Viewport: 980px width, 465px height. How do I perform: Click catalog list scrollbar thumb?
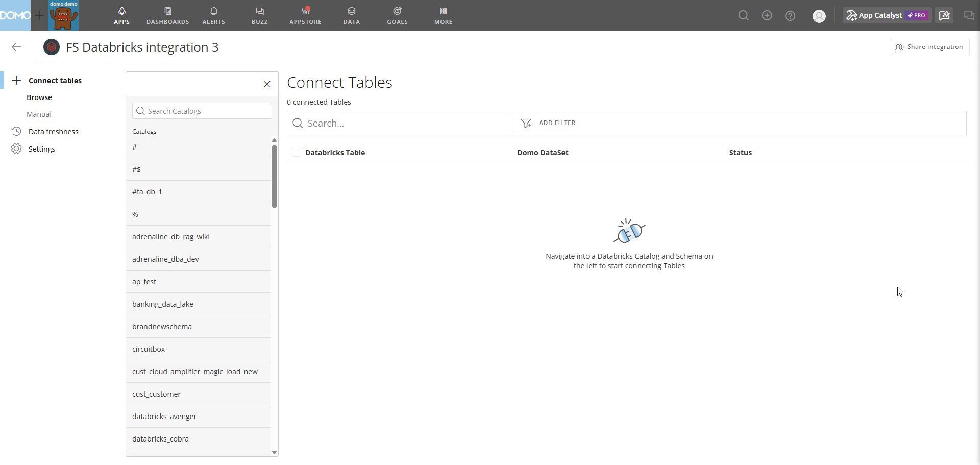pyautogui.click(x=274, y=177)
